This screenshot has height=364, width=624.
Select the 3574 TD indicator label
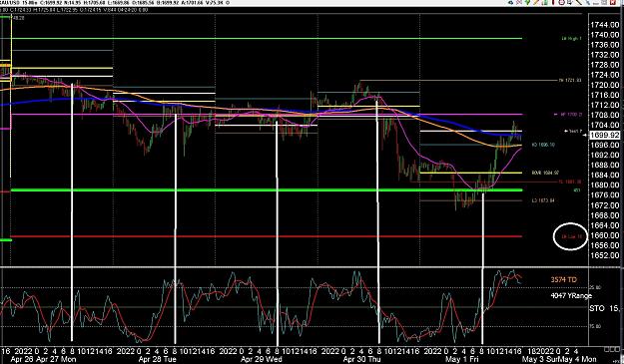tap(563, 280)
